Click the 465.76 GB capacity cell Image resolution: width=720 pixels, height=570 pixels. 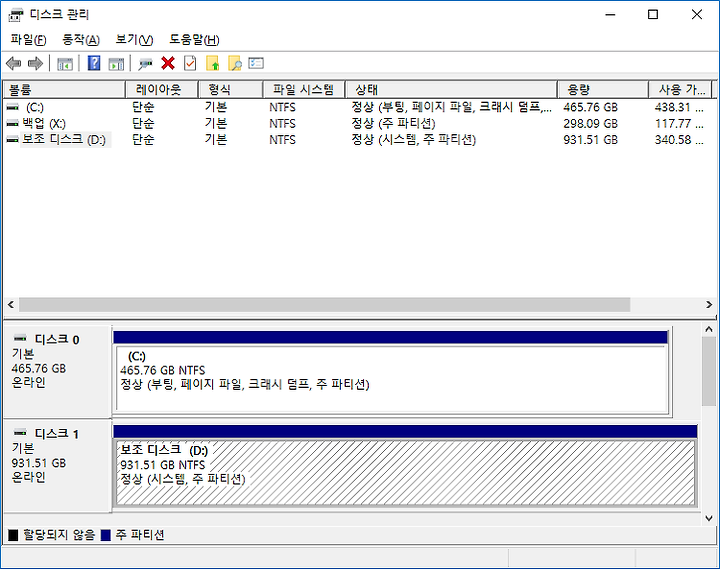591,107
